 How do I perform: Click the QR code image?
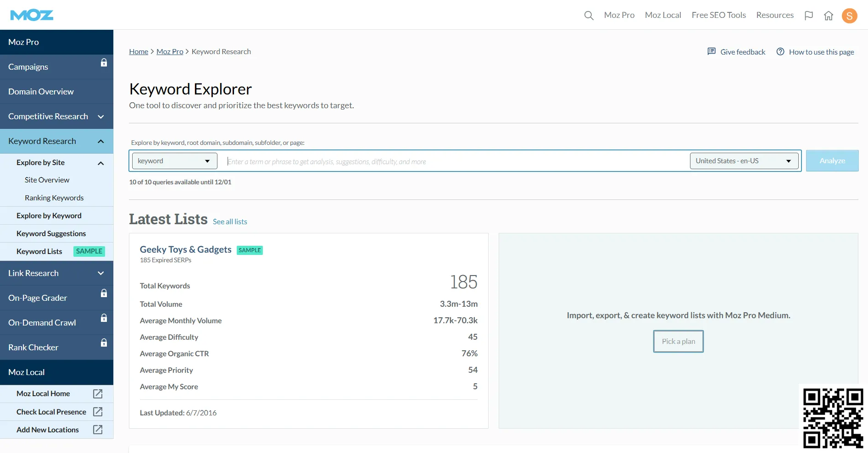(x=833, y=418)
